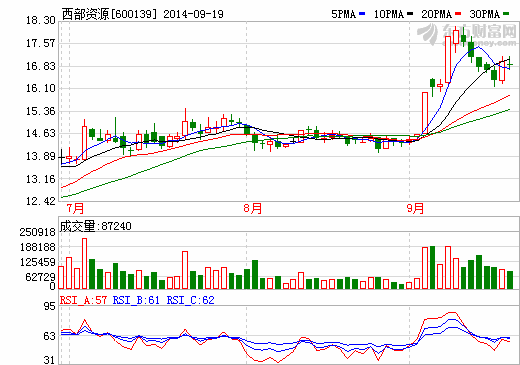This screenshot has height=365, width=520.
Task: Click the 10PMA legend label
Action: click(x=389, y=14)
